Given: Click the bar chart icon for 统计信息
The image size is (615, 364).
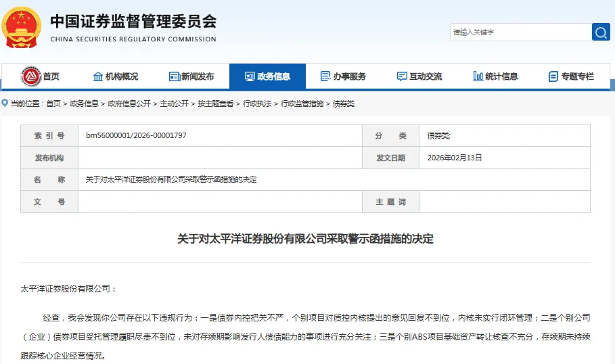Looking at the screenshot, I should tap(478, 76).
